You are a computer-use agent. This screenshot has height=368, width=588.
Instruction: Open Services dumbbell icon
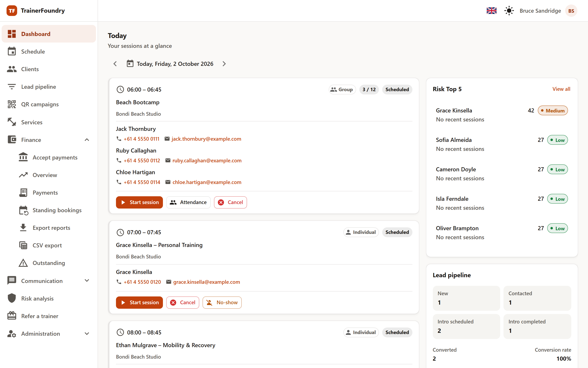tap(12, 122)
